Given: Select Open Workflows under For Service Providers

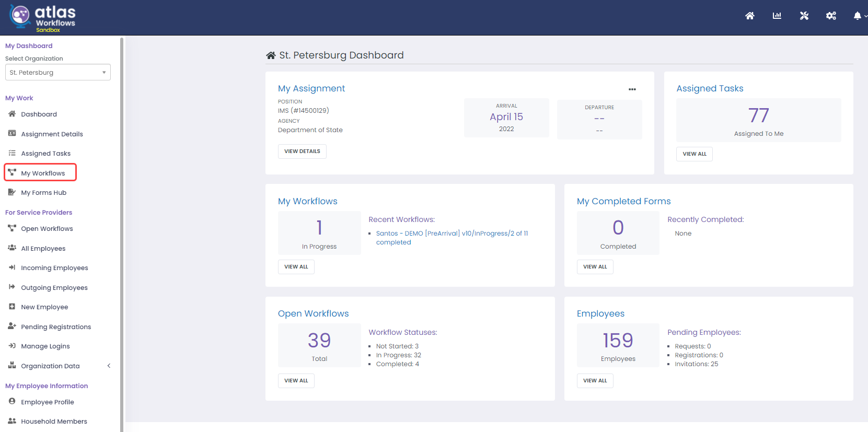Looking at the screenshot, I should pos(47,228).
